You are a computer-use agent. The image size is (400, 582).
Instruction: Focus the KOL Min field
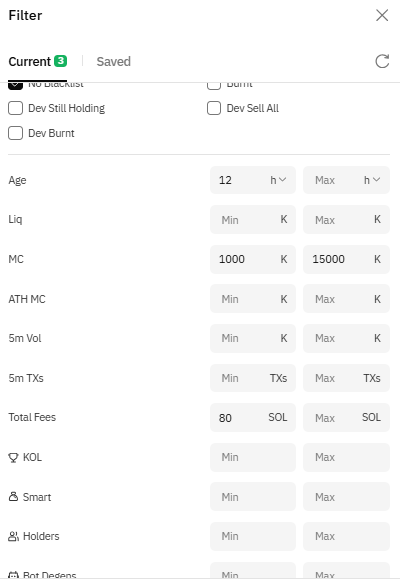(253, 457)
